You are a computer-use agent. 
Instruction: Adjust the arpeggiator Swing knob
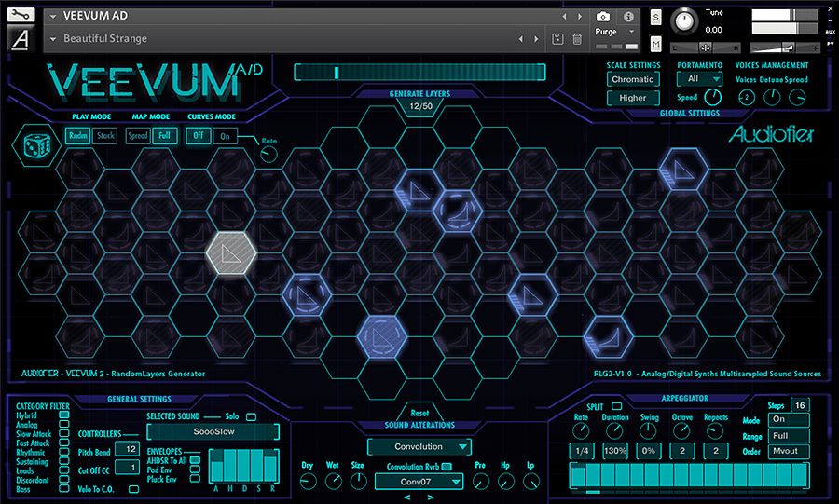pyautogui.click(x=648, y=430)
